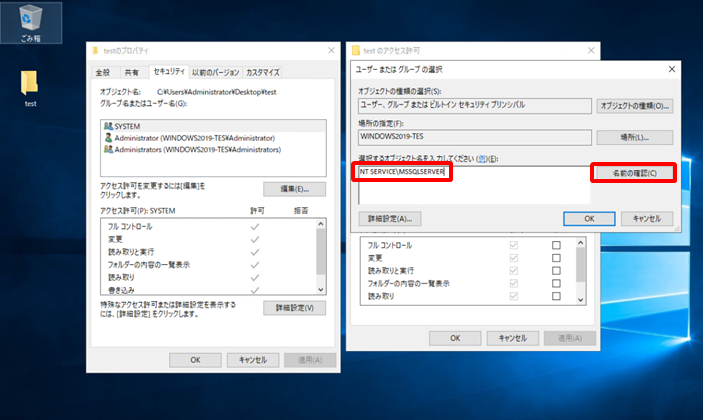Screen dimensions: 703x420
Task: Click the location field WINDOWS2019-TES
Action: (x=475, y=137)
